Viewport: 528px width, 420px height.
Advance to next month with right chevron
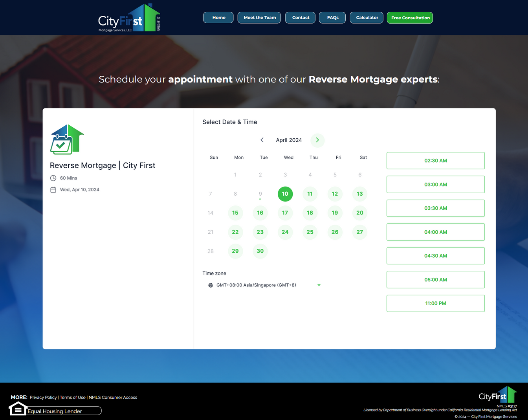coord(317,140)
